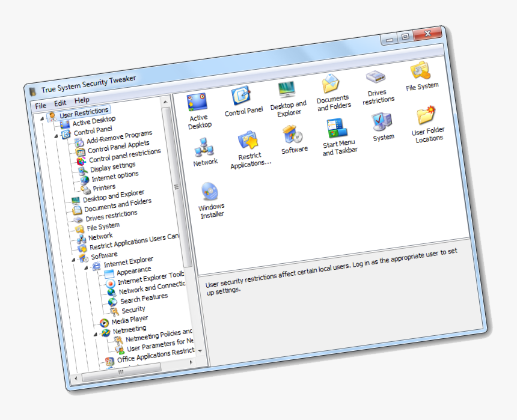Screen dimensions: 517x420
Task: Select Appearance under Internet Explorer
Action: coord(133,272)
